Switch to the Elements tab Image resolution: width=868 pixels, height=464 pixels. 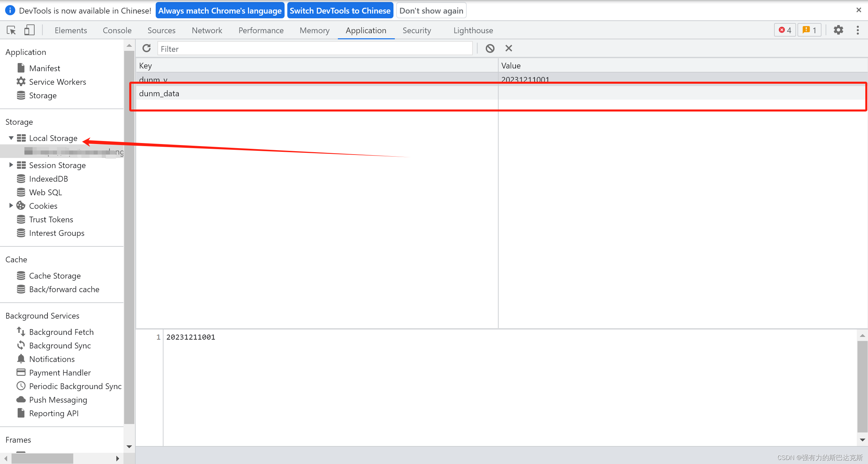click(71, 30)
